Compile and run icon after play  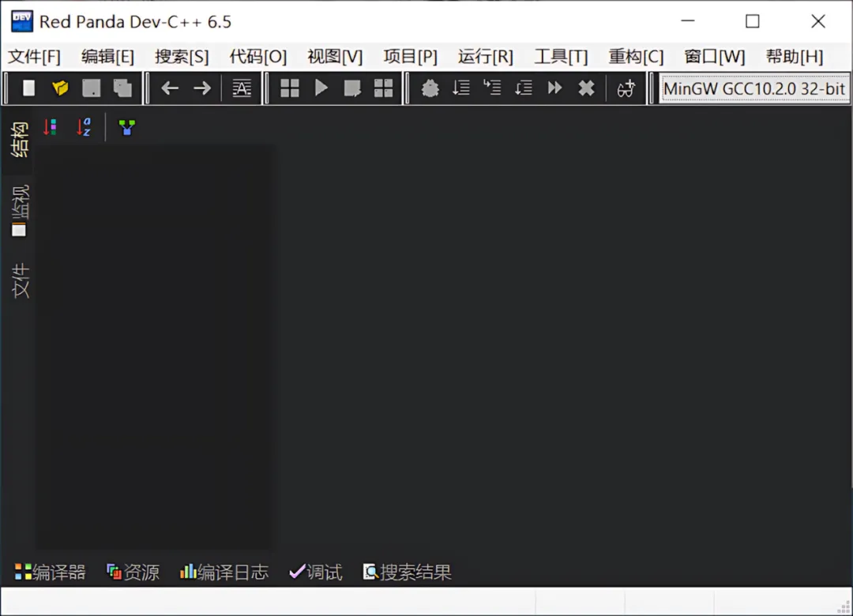[x=352, y=88]
